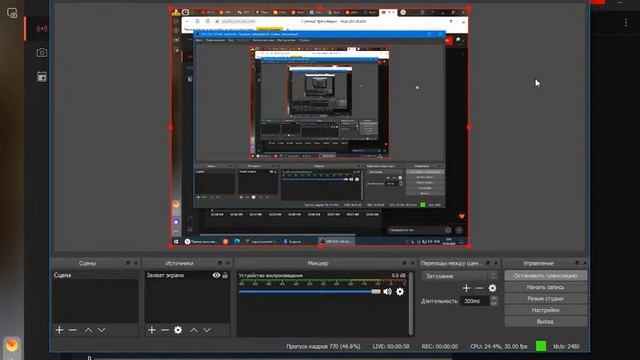Move the source up in the Источники list

click(194, 330)
